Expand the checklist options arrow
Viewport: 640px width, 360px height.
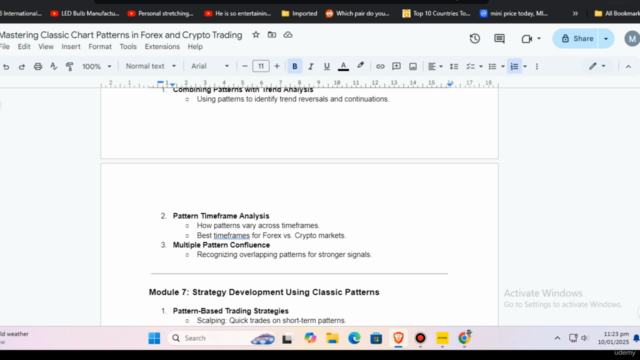[481, 67]
